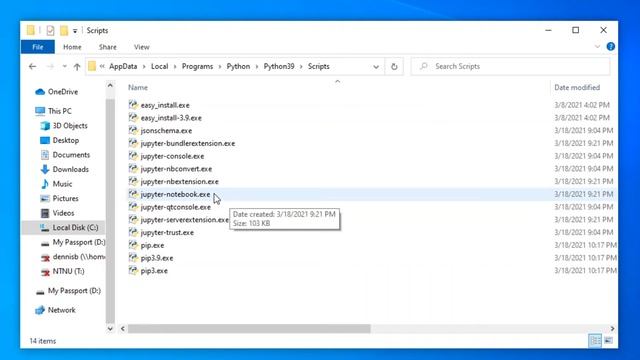Switch to Details view icon in status bar
The image size is (640, 360).
(x=595, y=340)
